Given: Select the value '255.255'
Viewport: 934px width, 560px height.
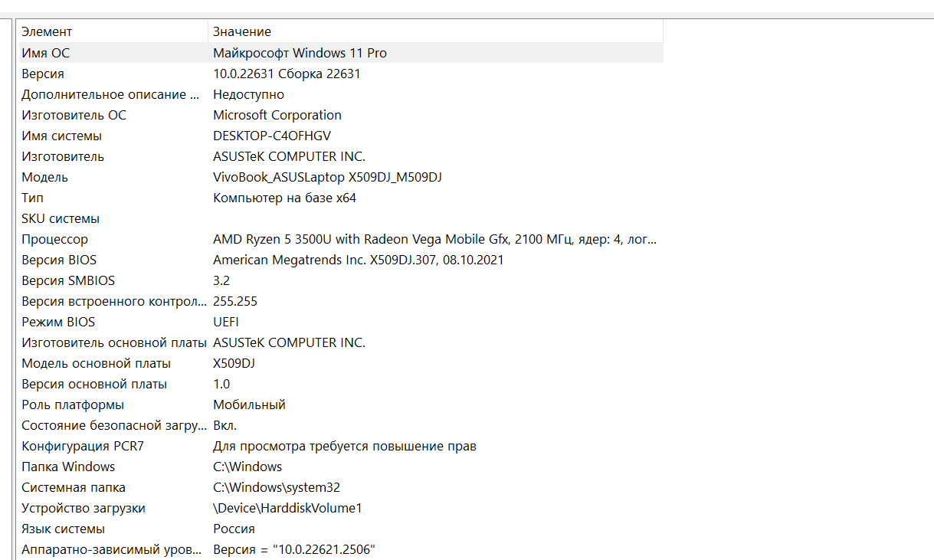Looking at the screenshot, I should (x=235, y=301).
